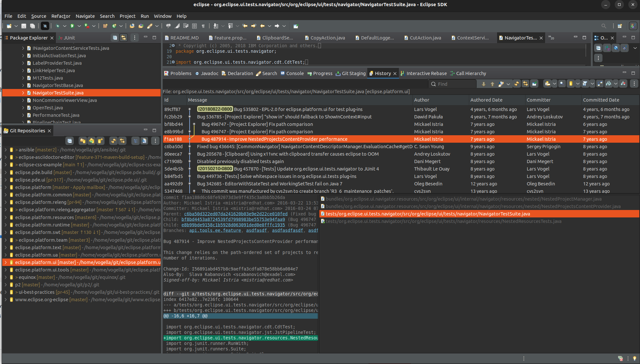Toggle Link with Editor in History view

click(x=525, y=83)
